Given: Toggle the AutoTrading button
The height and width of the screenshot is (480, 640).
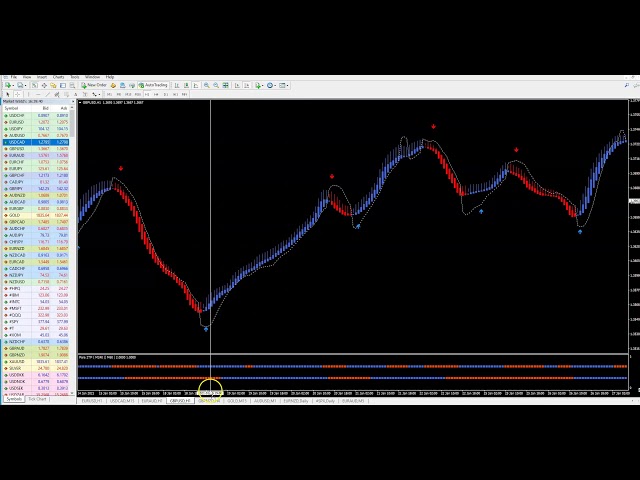Looking at the screenshot, I should (x=155, y=85).
